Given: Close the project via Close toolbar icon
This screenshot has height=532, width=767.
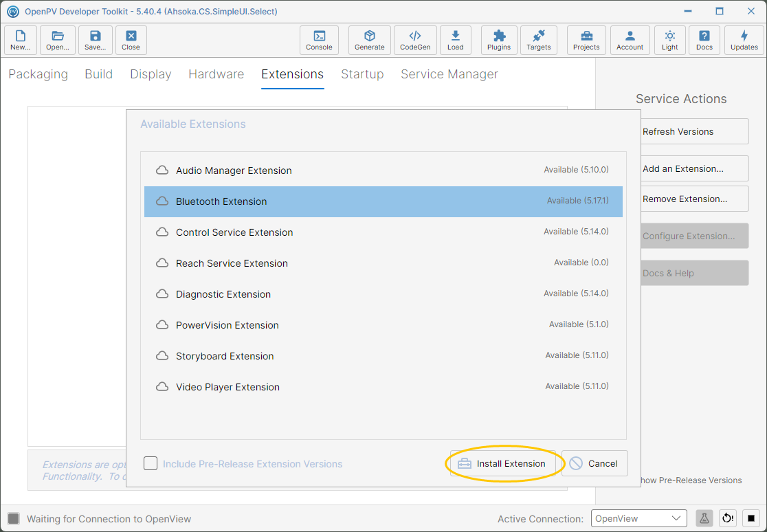Looking at the screenshot, I should (x=131, y=40).
